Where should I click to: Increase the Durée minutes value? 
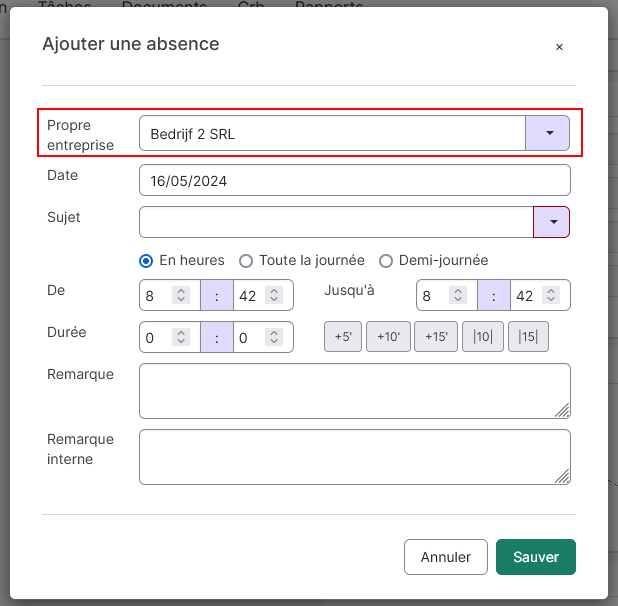[274, 333]
